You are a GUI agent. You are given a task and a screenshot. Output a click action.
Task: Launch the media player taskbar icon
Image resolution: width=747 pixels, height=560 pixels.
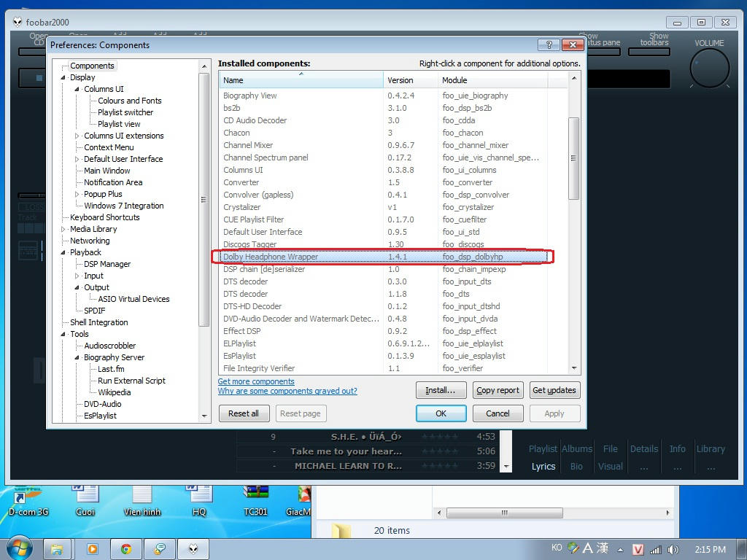[x=92, y=549]
